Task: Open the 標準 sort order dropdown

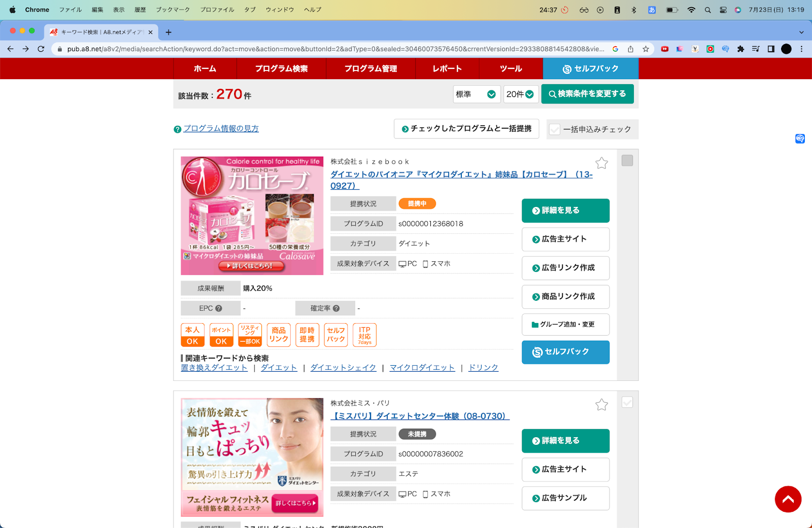Action: (477, 94)
